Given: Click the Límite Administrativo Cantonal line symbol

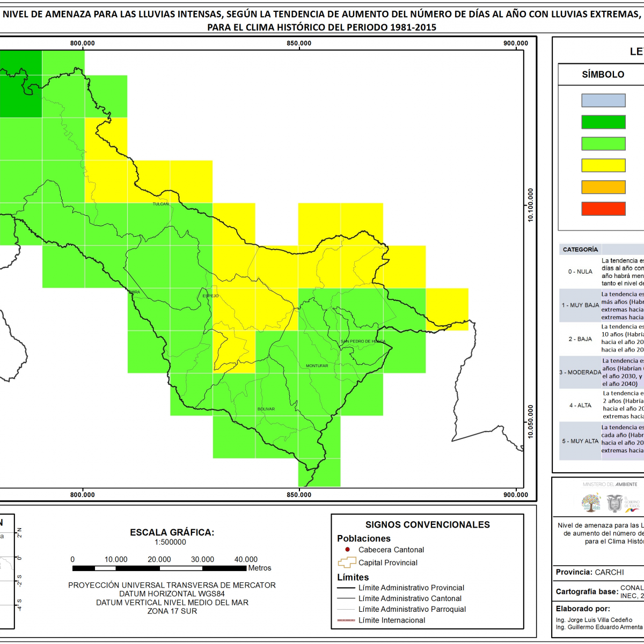Looking at the screenshot, I should (346, 598).
